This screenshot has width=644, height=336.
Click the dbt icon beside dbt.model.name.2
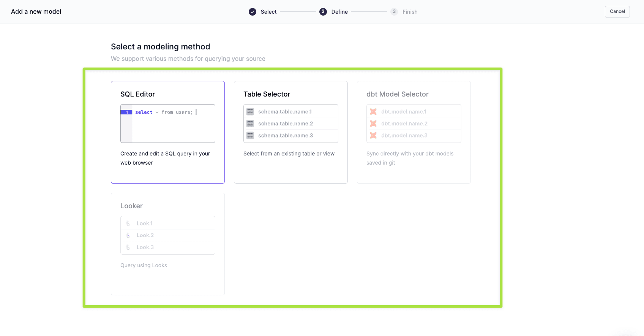[x=373, y=124]
